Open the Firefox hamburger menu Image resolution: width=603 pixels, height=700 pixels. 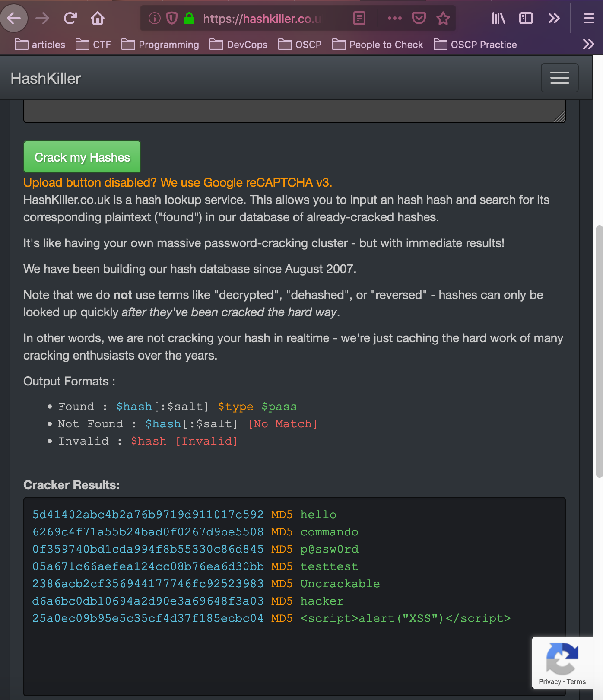(x=589, y=18)
